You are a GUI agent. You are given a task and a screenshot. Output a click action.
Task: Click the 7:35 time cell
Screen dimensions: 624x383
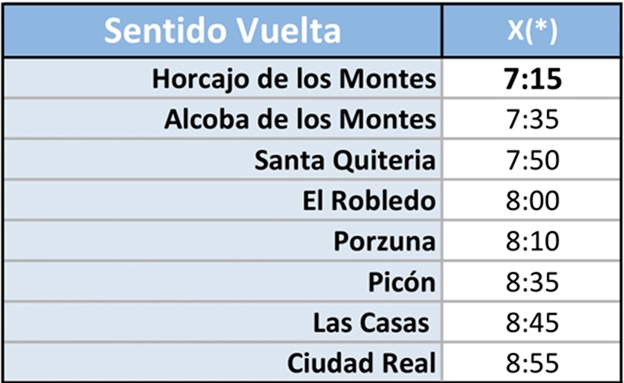(531, 119)
